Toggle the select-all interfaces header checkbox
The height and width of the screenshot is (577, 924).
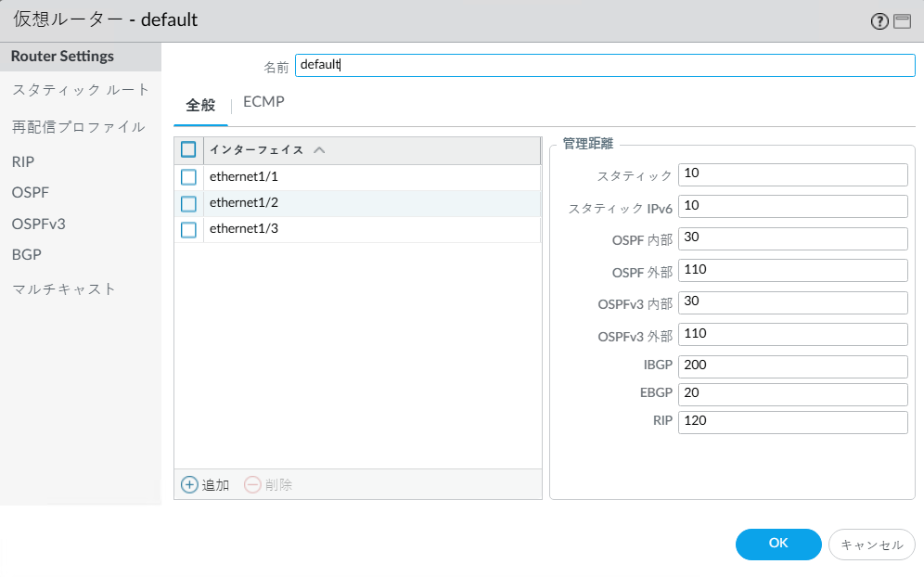tap(188, 149)
